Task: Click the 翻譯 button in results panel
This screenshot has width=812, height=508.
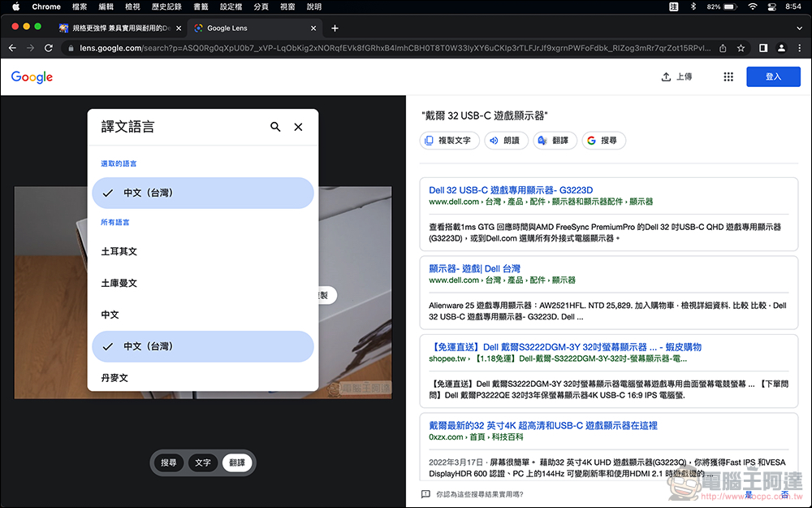Action: click(x=555, y=140)
